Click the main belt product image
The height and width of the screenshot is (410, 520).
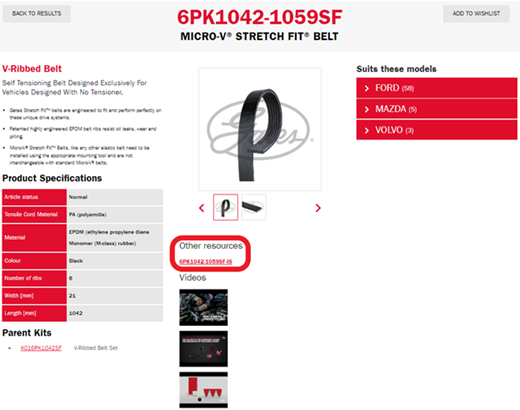(x=260, y=129)
